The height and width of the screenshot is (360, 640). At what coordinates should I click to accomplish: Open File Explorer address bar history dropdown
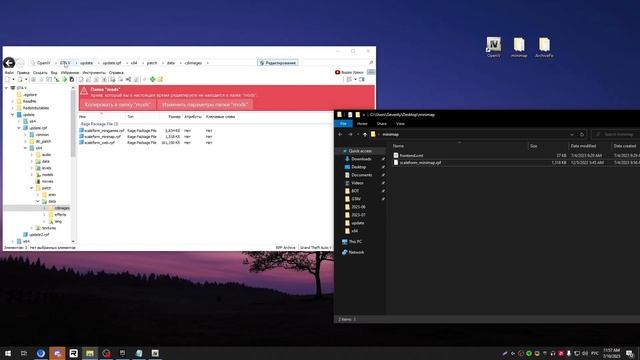(x=572, y=134)
